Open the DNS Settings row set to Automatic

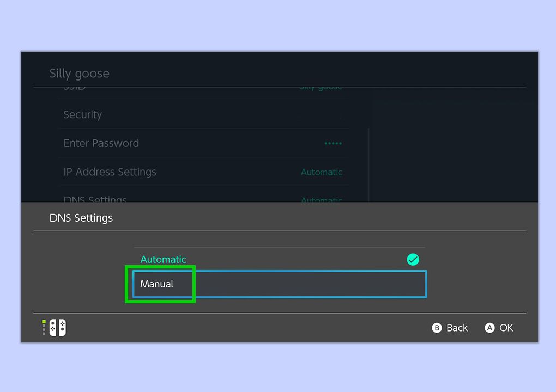(x=202, y=199)
